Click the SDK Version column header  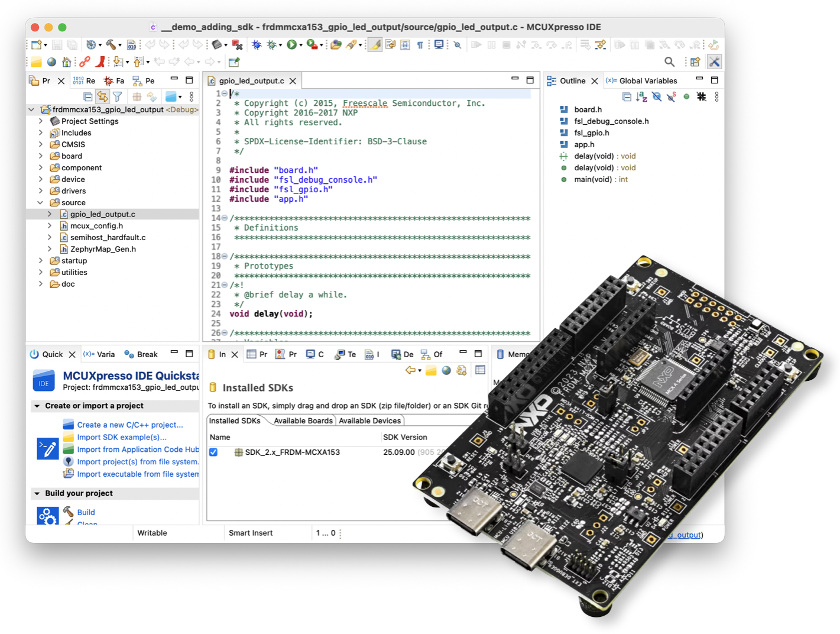pos(405,437)
